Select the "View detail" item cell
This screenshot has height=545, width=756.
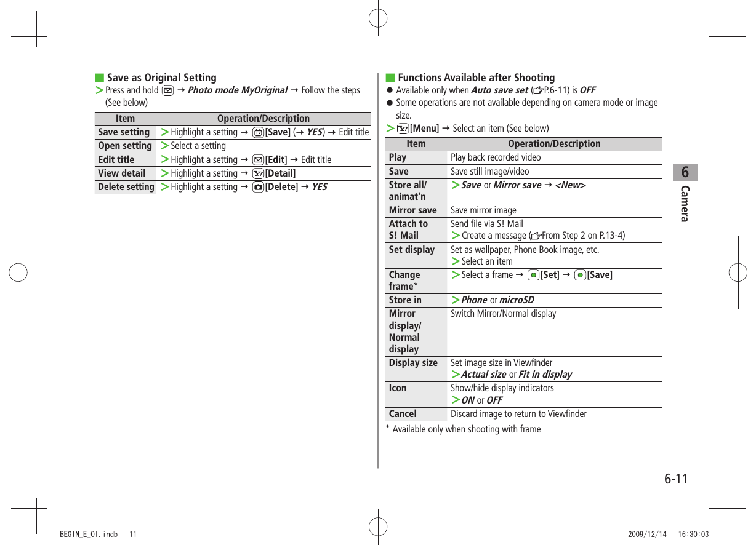click(126, 173)
